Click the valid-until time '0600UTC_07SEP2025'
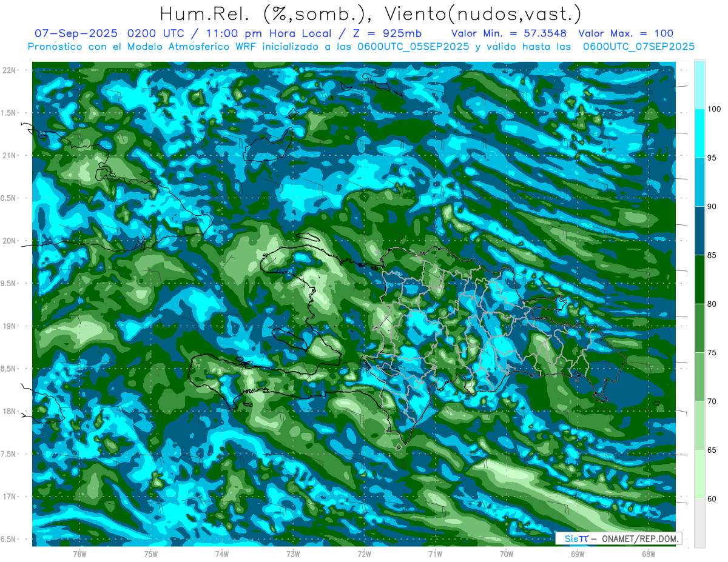 pyautogui.click(x=639, y=47)
